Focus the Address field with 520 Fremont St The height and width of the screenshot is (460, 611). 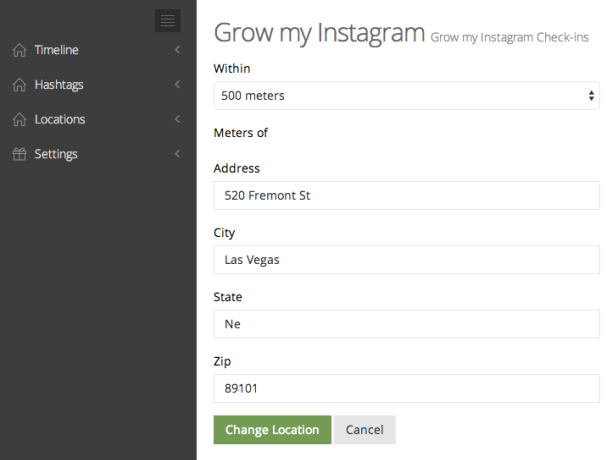[406, 195]
